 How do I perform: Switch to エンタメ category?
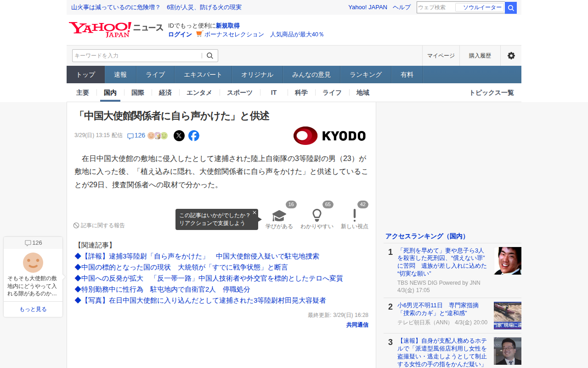(199, 92)
